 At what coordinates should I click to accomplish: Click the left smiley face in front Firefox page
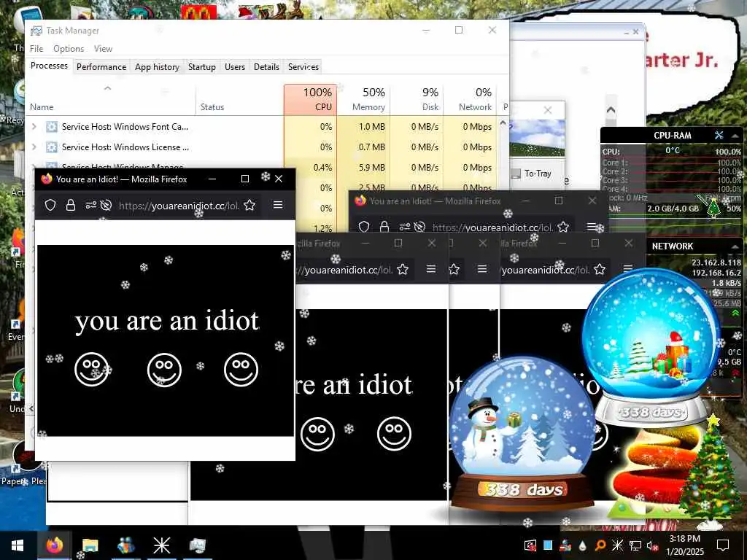92,370
